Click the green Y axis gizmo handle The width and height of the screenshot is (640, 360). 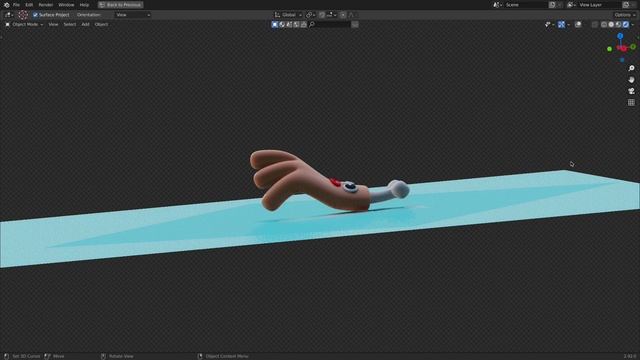[633, 47]
